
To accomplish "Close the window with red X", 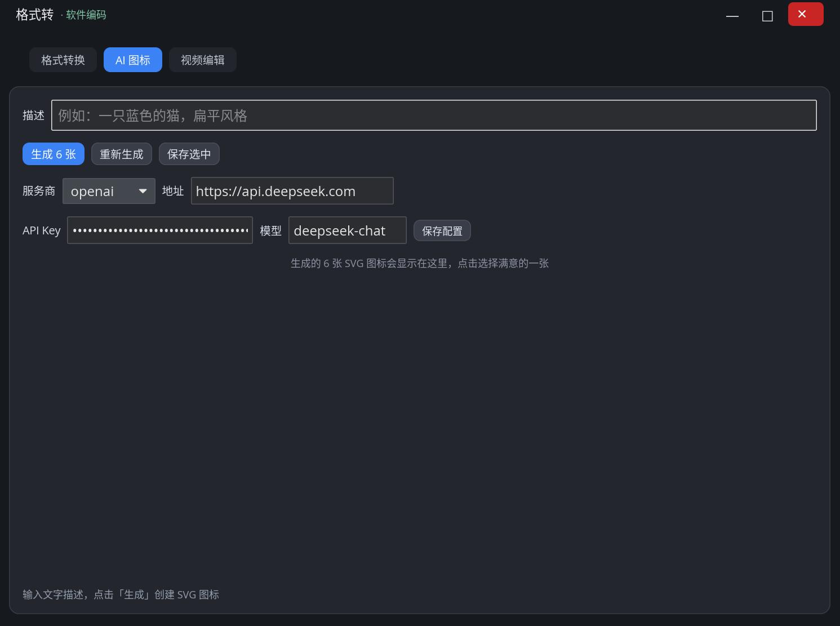I will 806,14.
